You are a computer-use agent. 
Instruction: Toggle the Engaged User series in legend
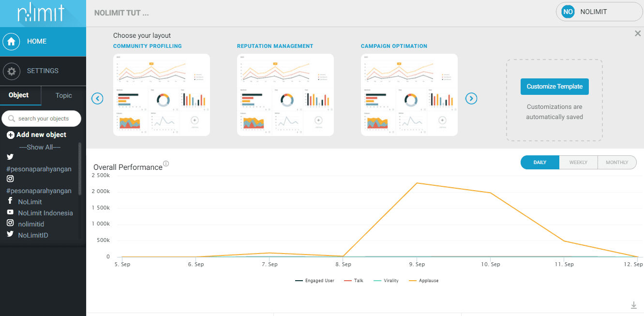pos(315,281)
